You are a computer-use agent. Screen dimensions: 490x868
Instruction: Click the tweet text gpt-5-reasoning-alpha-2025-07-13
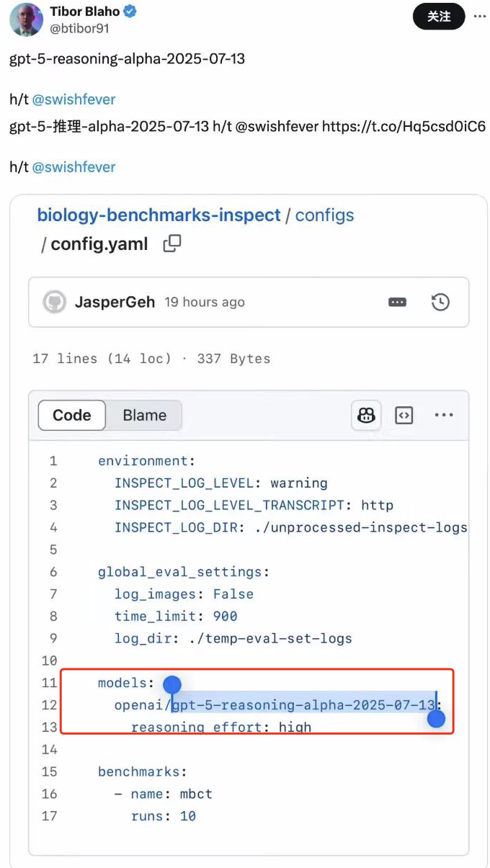pyautogui.click(x=127, y=58)
